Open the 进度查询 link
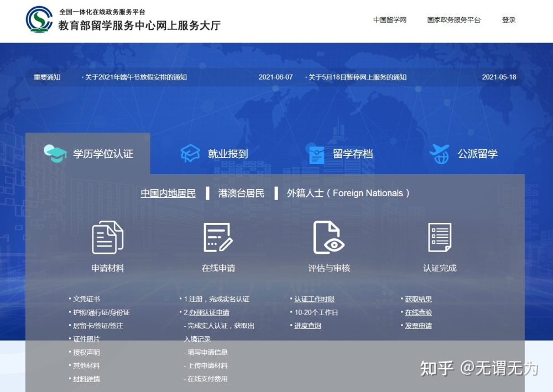This screenshot has width=553, height=392. [307, 326]
